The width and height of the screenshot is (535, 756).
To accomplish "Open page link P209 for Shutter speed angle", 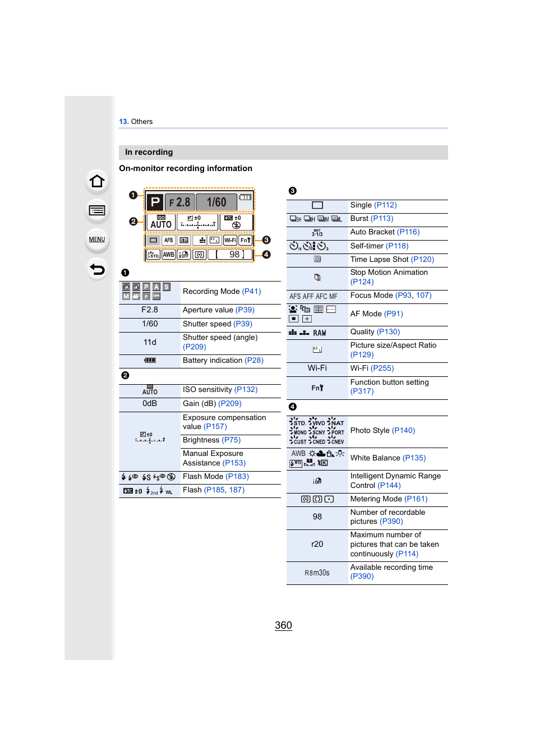I will point(195,347).
